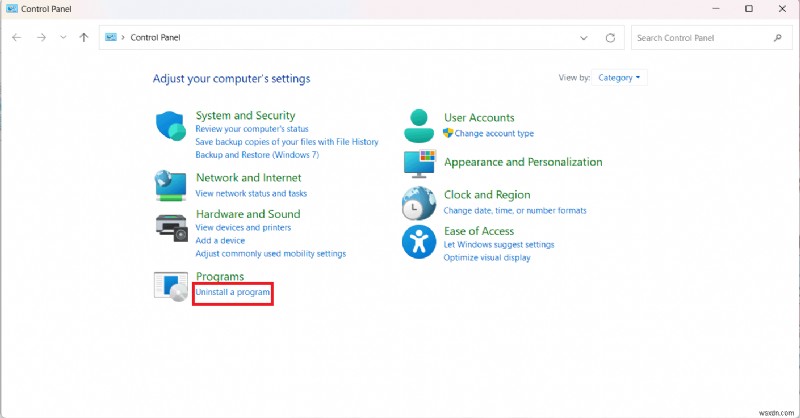The width and height of the screenshot is (800, 418).
Task: Open Appearance and Personalization heading
Action: click(523, 162)
